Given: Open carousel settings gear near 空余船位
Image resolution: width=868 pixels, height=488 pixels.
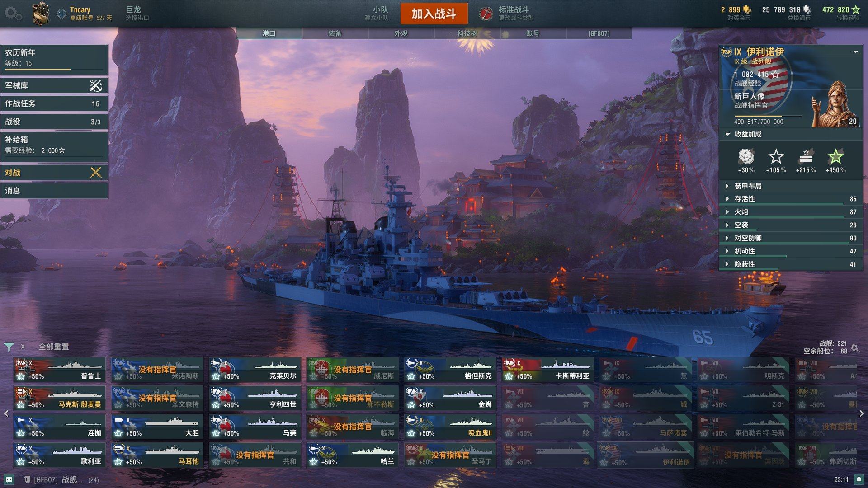Looking at the screenshot, I should 855,348.
